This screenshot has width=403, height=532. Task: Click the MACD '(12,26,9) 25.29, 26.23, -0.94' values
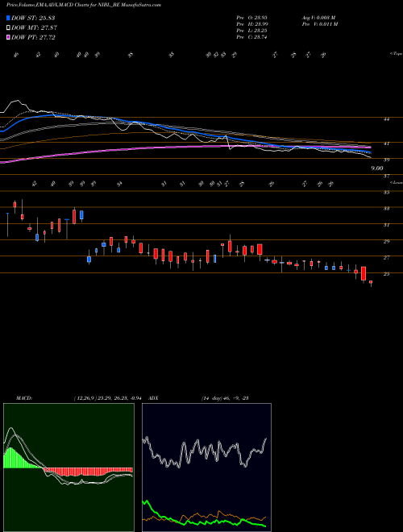[x=110, y=398]
